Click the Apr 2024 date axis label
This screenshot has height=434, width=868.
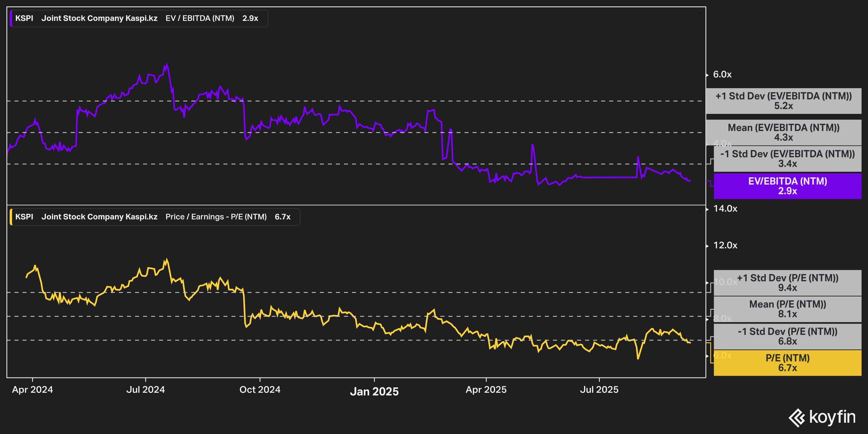[32, 390]
